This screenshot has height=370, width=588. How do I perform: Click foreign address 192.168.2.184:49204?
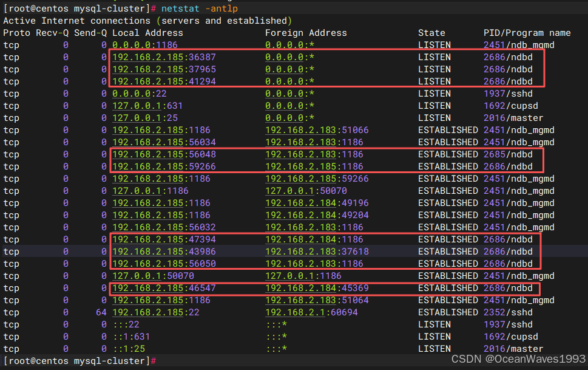(317, 215)
